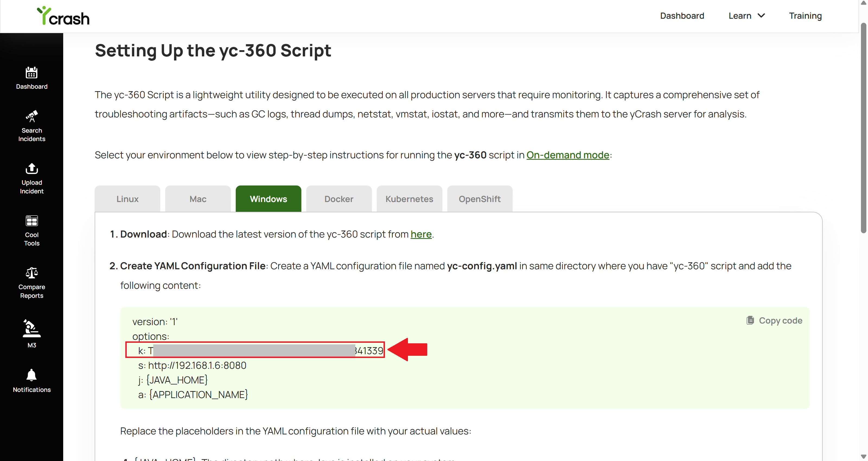Viewport: 868px width, 461px height.
Task: Click the vertical page scrollbar
Action: coord(863,128)
